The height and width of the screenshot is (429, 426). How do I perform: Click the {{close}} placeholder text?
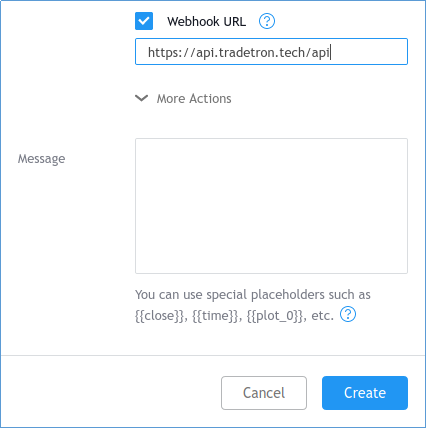(159, 316)
